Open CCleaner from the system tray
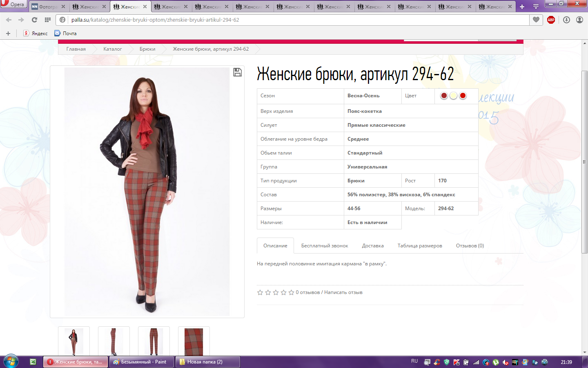588x368 pixels. point(437,362)
